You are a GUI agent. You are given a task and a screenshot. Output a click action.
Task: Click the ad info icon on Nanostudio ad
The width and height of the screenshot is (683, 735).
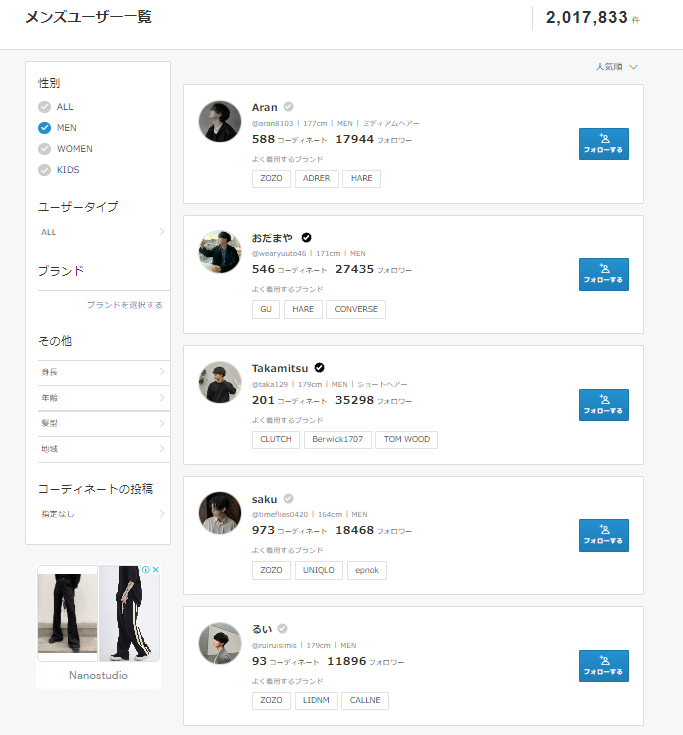tap(146, 570)
